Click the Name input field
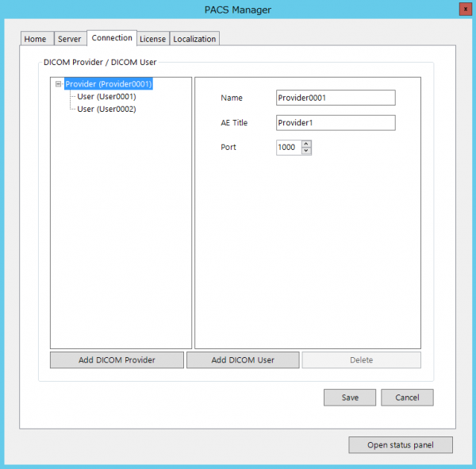Viewport: 476px width, 469px height. [x=335, y=98]
